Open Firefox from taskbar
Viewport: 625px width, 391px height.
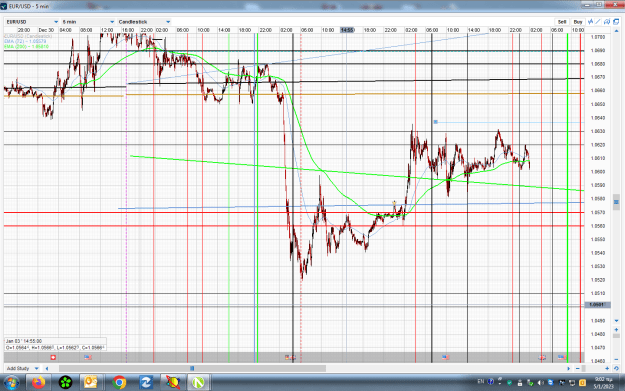(39, 383)
